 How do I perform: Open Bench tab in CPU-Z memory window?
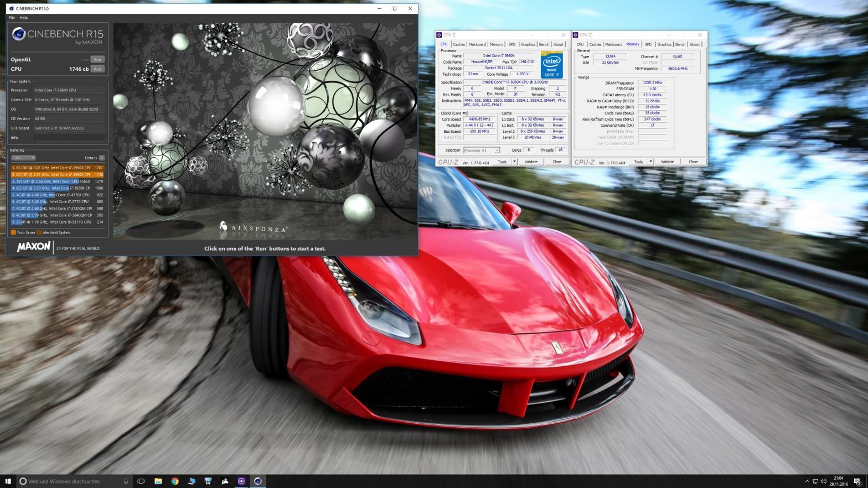[x=680, y=44]
